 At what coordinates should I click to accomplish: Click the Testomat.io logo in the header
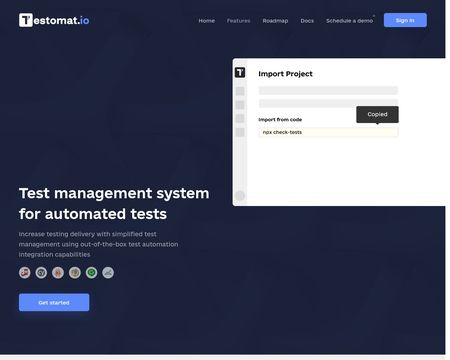tap(54, 20)
